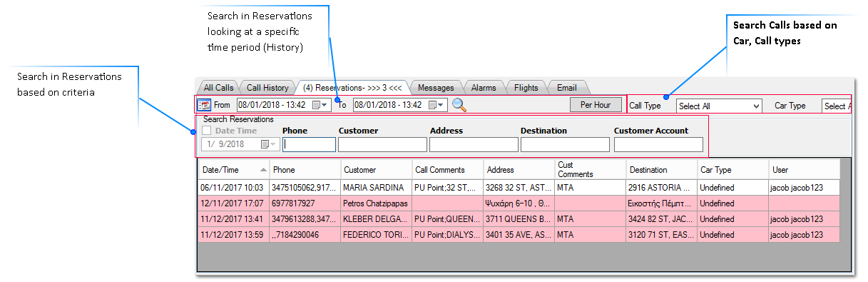Image resolution: width=868 pixels, height=282 pixels.
Task: Open From date calendar picker
Action: [x=319, y=105]
